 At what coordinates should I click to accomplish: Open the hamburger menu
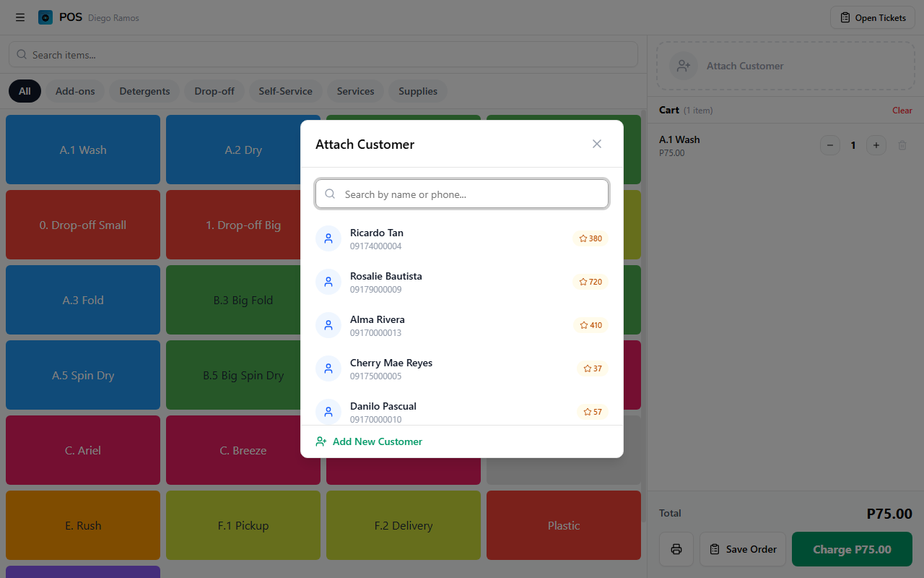pos(20,17)
